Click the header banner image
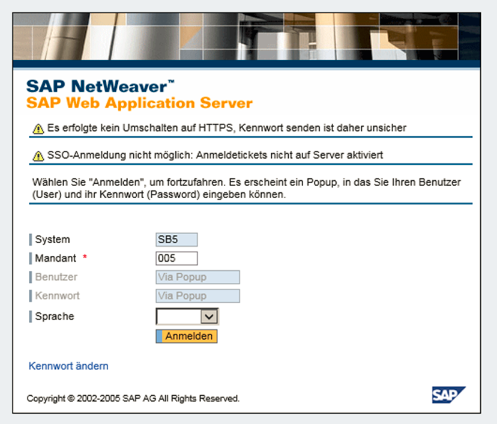 (x=246, y=36)
